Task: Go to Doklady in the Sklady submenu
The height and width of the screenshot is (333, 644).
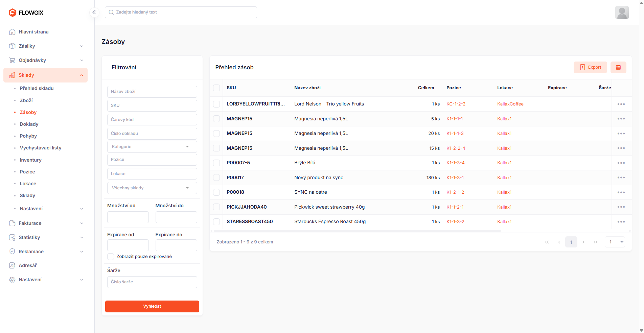Action: click(29, 124)
